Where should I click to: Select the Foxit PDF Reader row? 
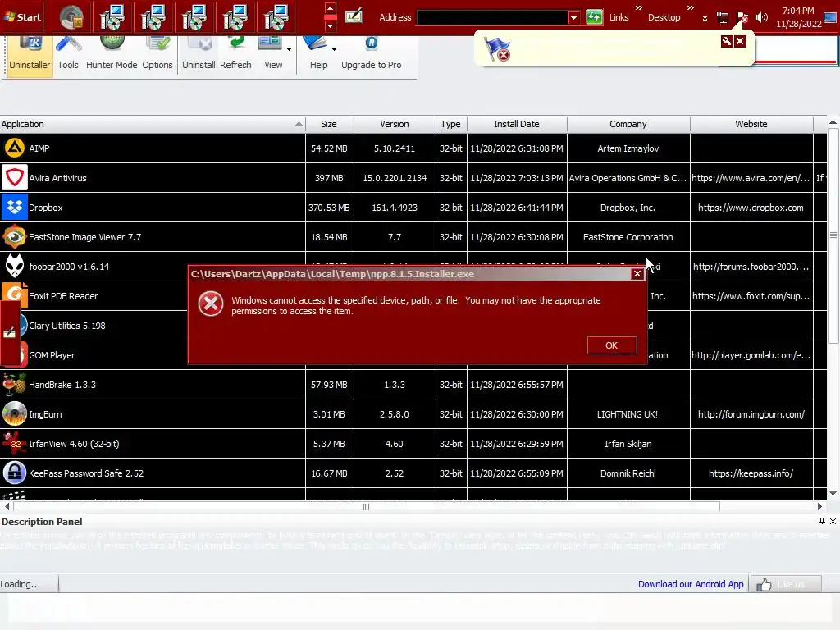[x=94, y=295]
